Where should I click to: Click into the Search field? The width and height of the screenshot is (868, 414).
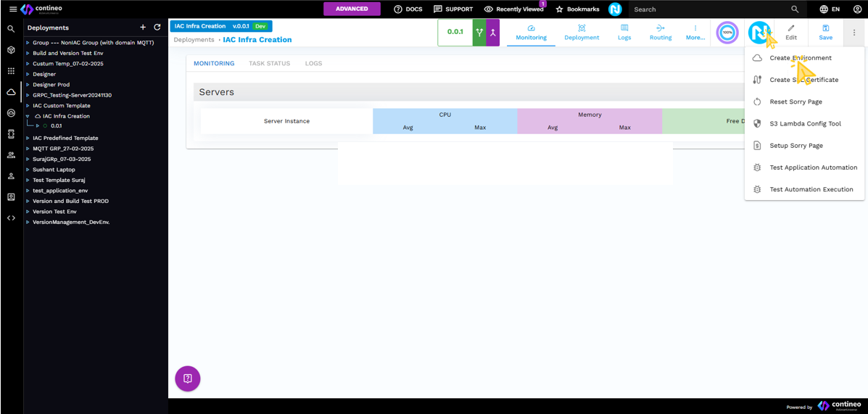(x=707, y=9)
